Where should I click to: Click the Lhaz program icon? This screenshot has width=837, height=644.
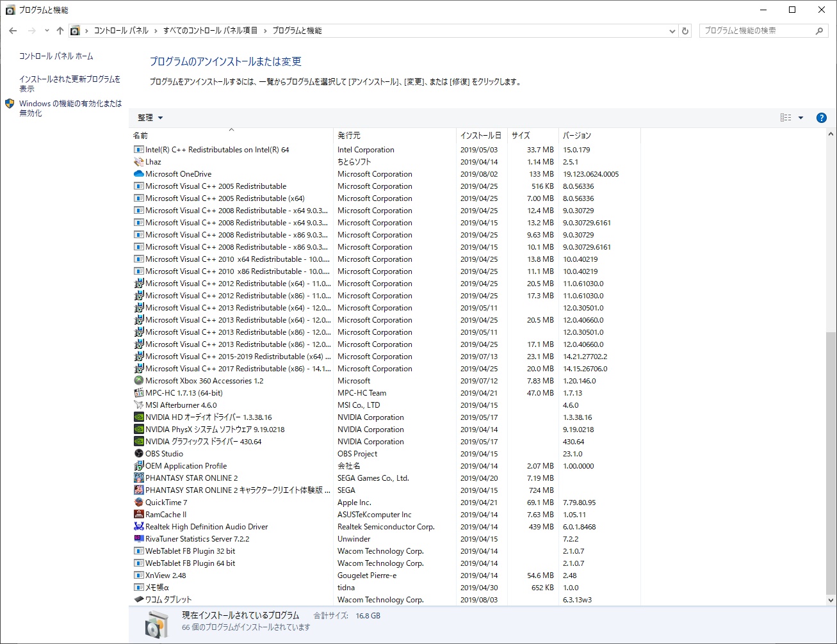coord(139,162)
